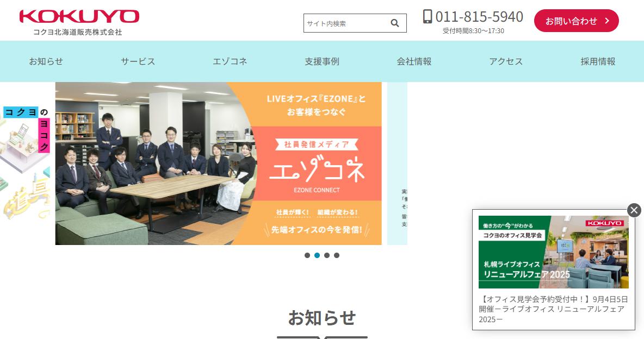Click the partially visible next slide
Image resolution: width=644 pixels, height=339 pixels.
[397, 164]
